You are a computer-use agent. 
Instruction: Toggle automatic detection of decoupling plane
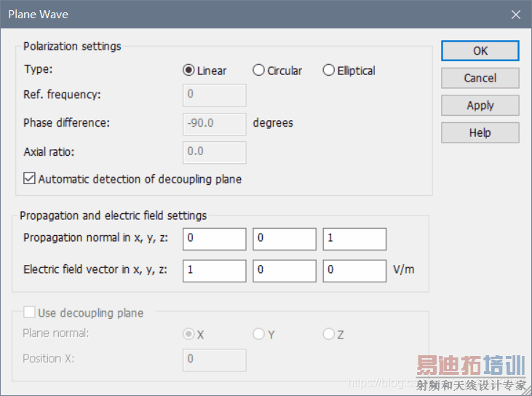click(30, 178)
